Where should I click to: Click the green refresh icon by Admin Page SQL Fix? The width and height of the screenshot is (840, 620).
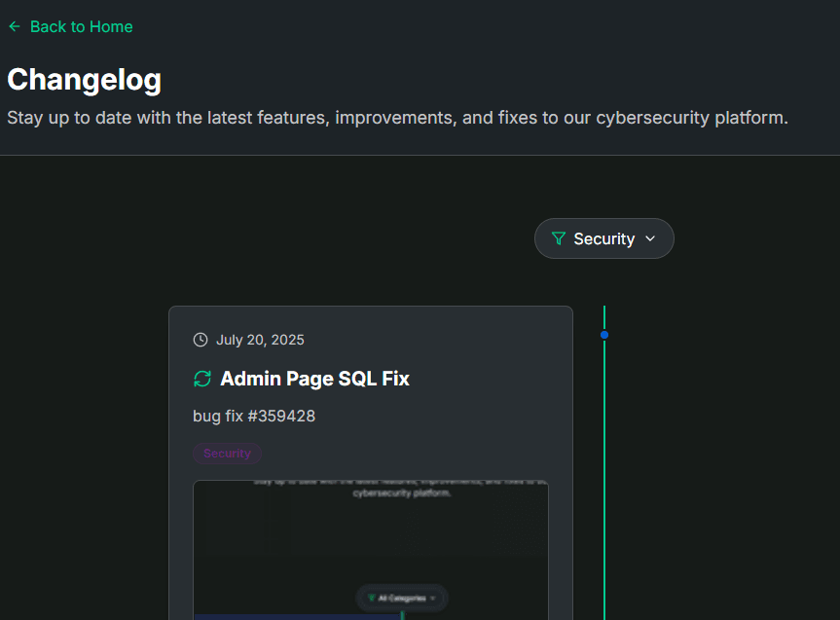pyautogui.click(x=202, y=379)
